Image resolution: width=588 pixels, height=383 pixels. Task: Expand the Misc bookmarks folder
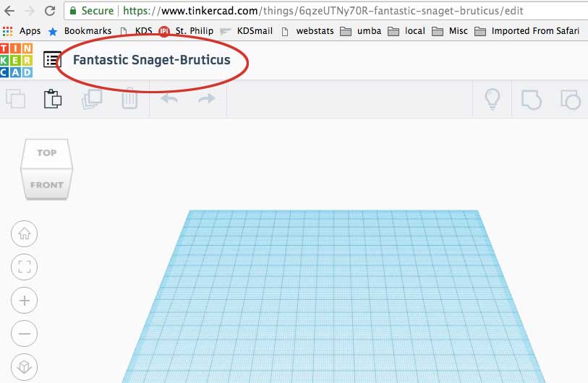(x=450, y=31)
